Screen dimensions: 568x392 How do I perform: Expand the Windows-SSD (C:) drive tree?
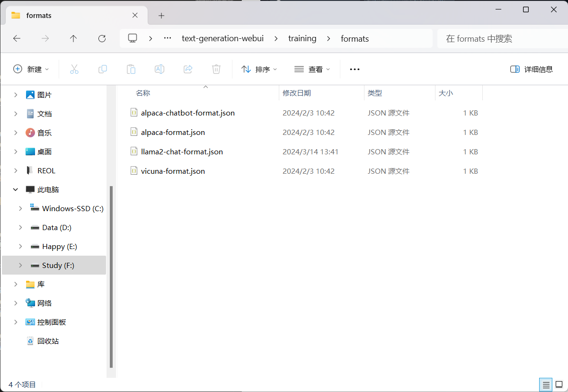coord(20,208)
